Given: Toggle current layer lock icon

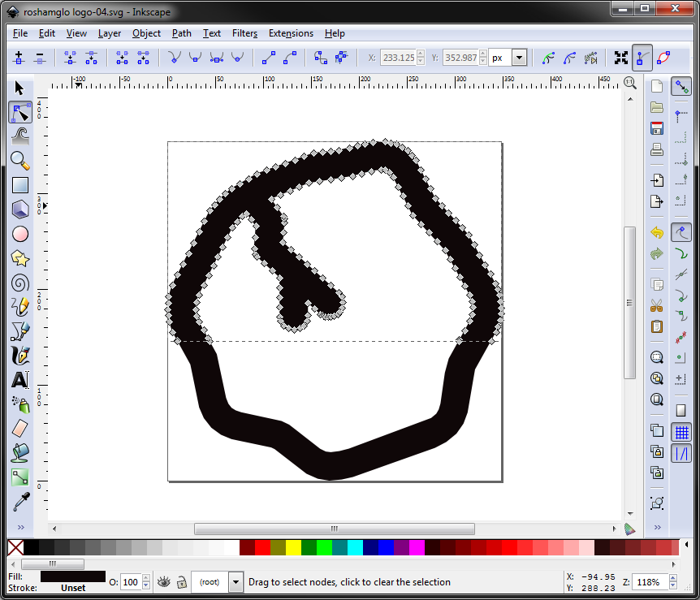Looking at the screenshot, I should pyautogui.click(x=182, y=582).
